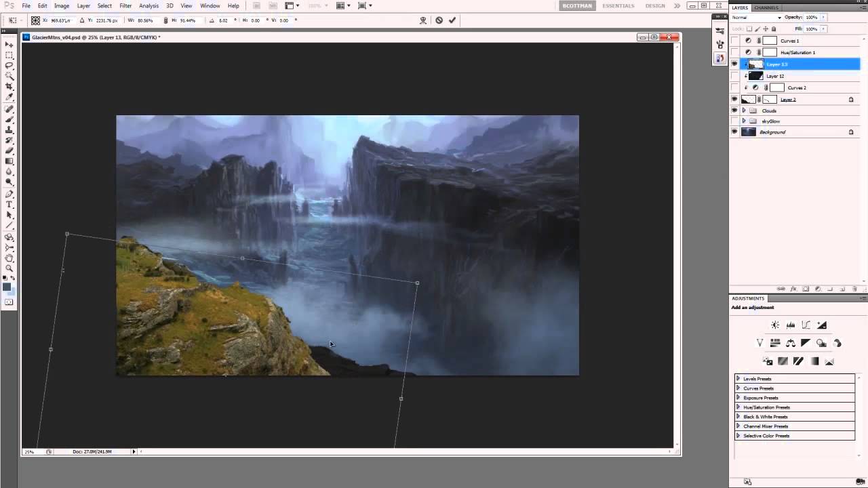Cancel the transform in options bar
Screen dimensions: 868x488
coord(439,20)
